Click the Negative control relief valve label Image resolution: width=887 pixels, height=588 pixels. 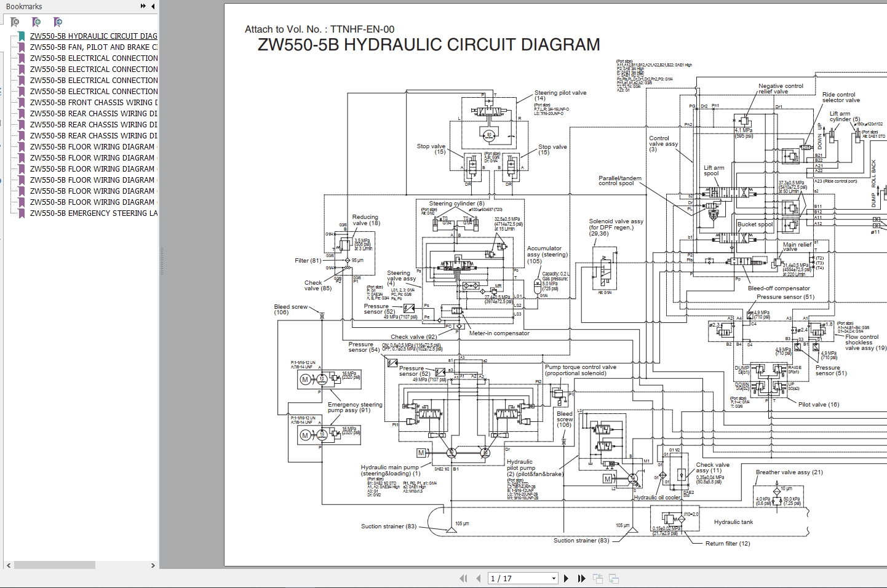click(781, 89)
